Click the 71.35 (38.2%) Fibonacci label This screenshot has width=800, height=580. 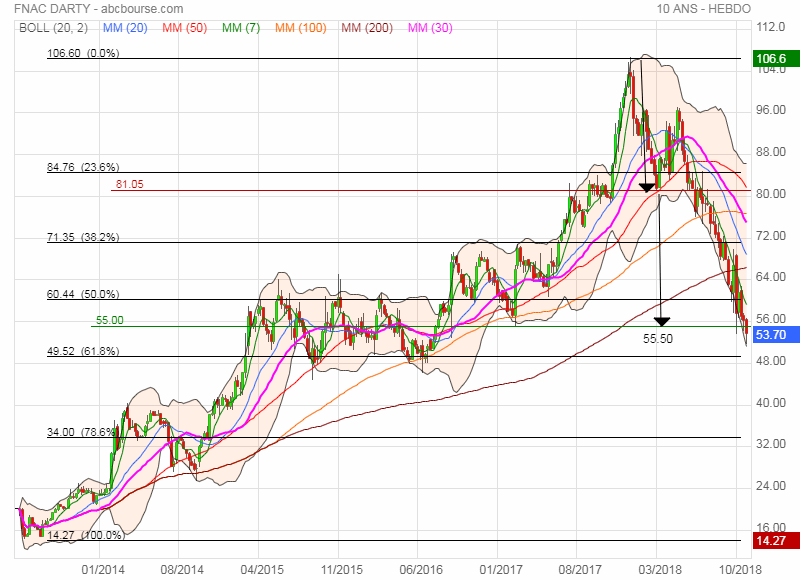(83, 237)
